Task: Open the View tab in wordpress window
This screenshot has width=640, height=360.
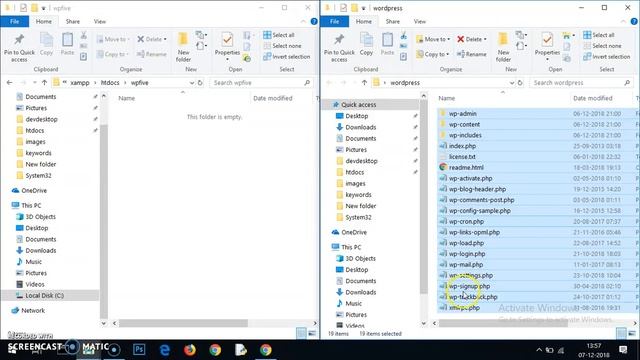Action: (420, 22)
